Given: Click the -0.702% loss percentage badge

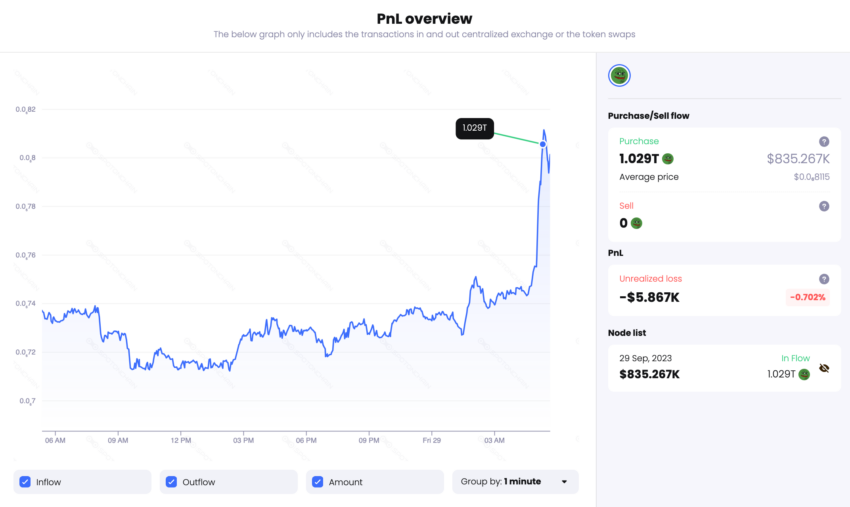Looking at the screenshot, I should [x=806, y=297].
